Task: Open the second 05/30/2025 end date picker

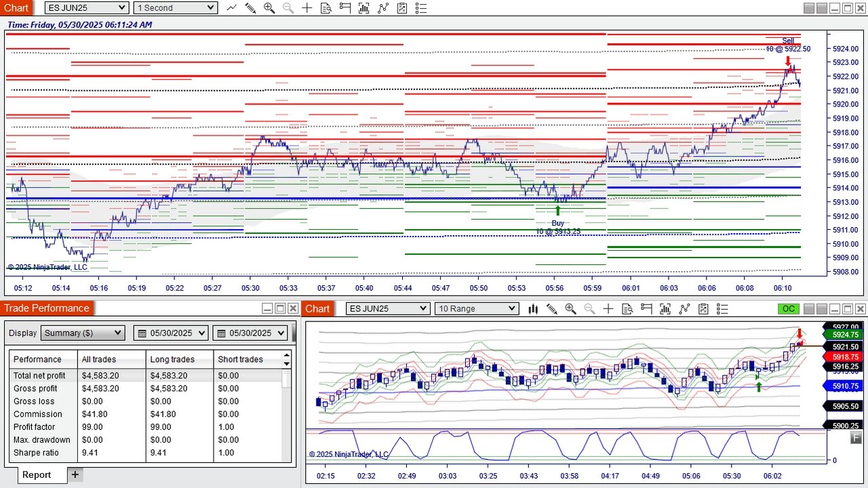Action: pyautogui.click(x=250, y=333)
